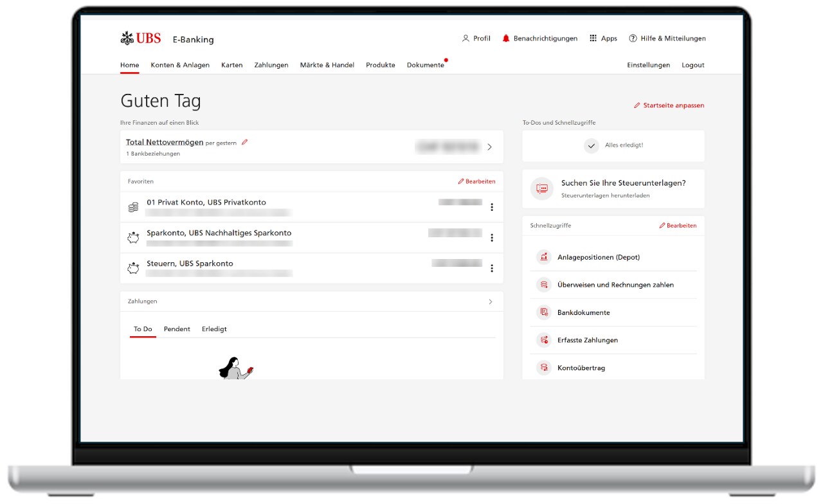This screenshot has width=823, height=504.
Task: Expand the Zahlungen section chevron
Action: point(491,301)
